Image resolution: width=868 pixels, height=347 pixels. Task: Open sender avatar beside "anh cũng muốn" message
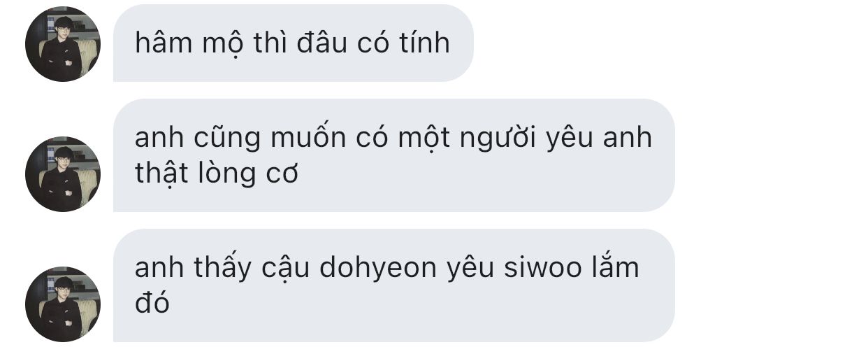coord(63,174)
